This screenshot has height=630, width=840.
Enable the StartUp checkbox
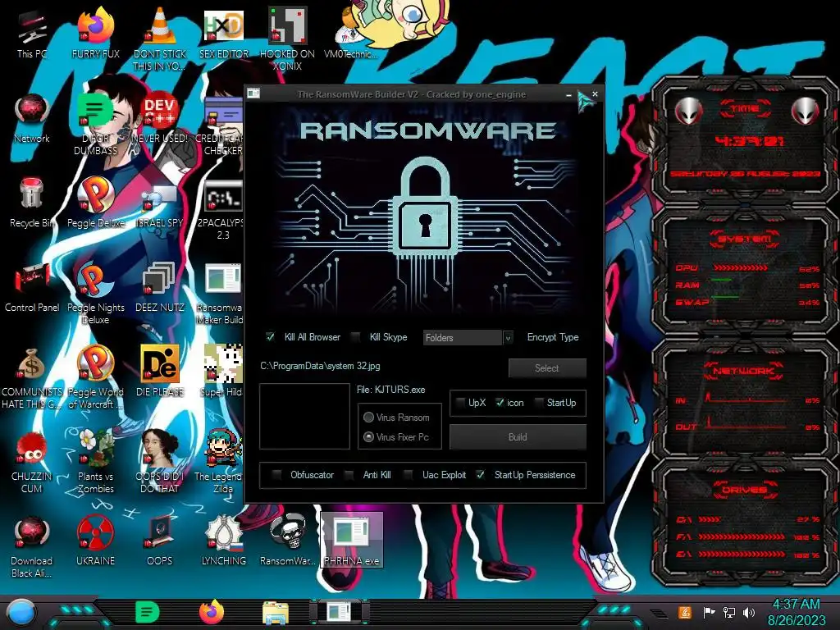pos(539,403)
